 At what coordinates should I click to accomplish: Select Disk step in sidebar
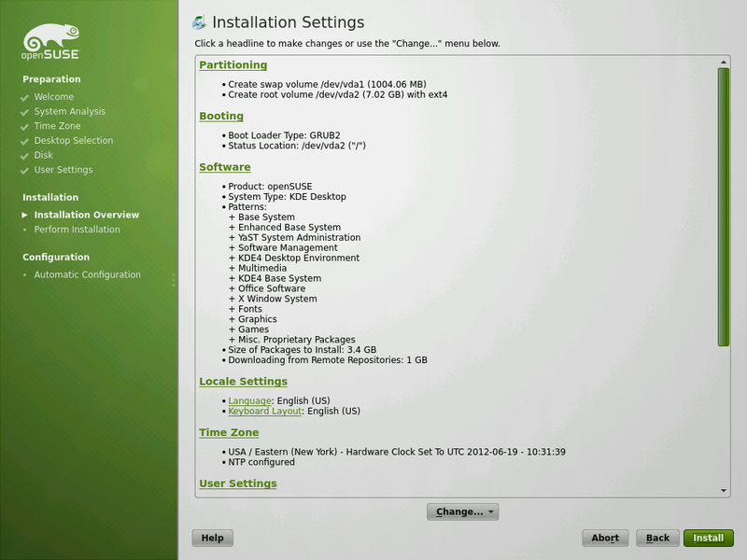click(x=43, y=155)
